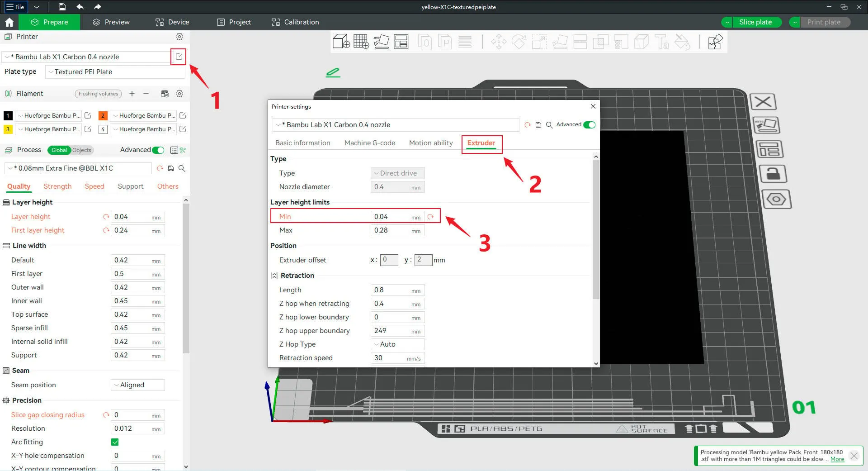
Task: Edit filament 4 preset icon
Action: point(183,129)
